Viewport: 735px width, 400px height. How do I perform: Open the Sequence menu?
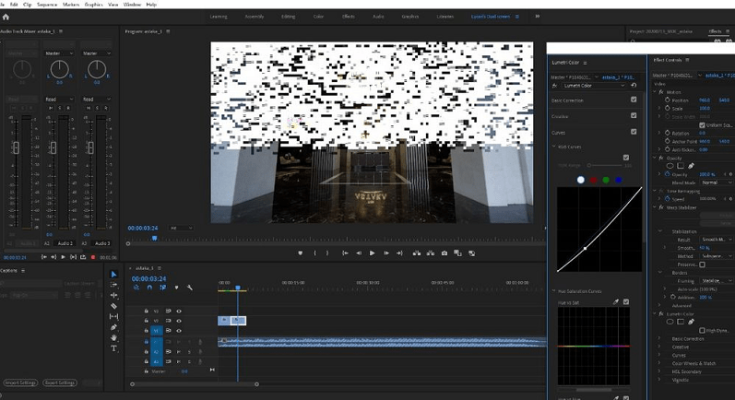[x=46, y=4]
